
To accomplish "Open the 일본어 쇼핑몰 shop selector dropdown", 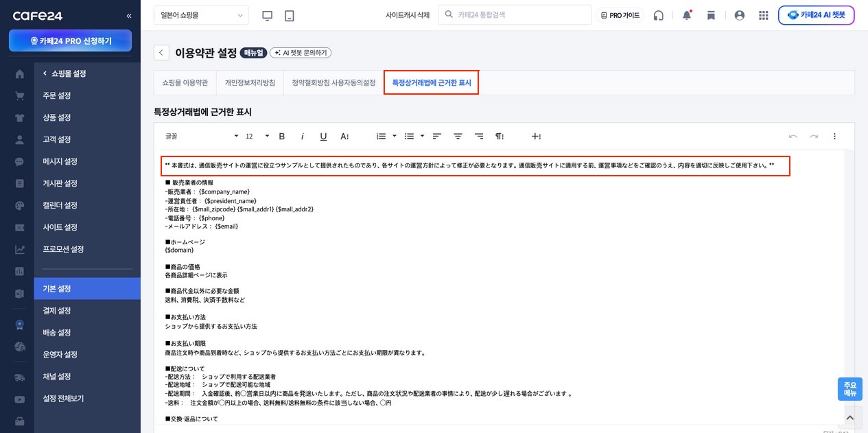I will tap(202, 15).
